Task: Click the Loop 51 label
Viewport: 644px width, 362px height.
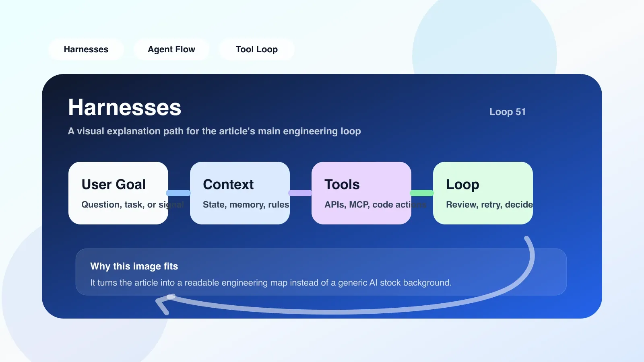Action: [x=508, y=112]
